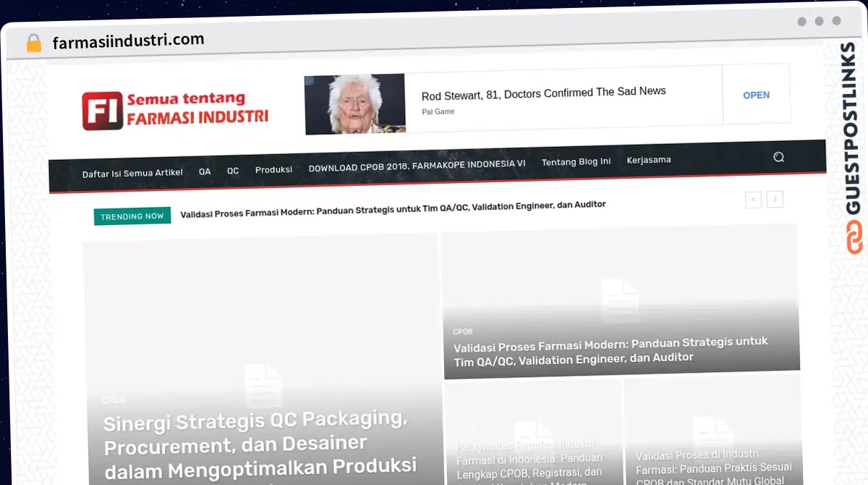Click the OPEN button on the ad

pyautogui.click(x=756, y=95)
